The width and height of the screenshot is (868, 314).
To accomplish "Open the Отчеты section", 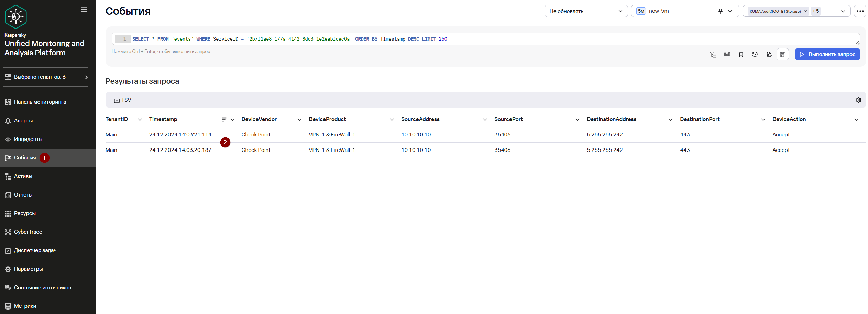I will pyautogui.click(x=48, y=195).
